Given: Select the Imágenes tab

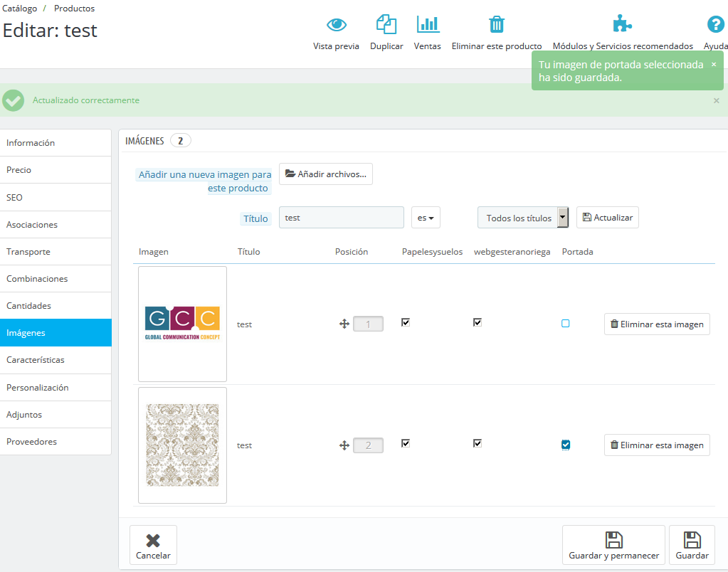Looking at the screenshot, I should [x=56, y=332].
